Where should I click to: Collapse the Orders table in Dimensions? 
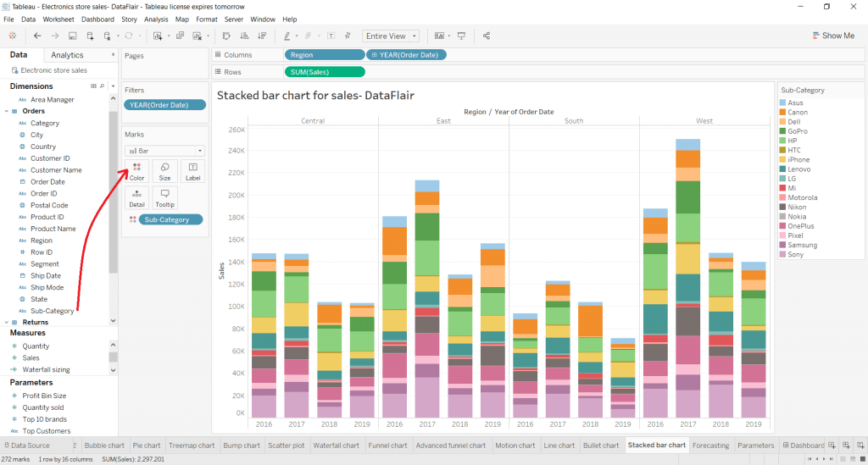(x=7, y=111)
